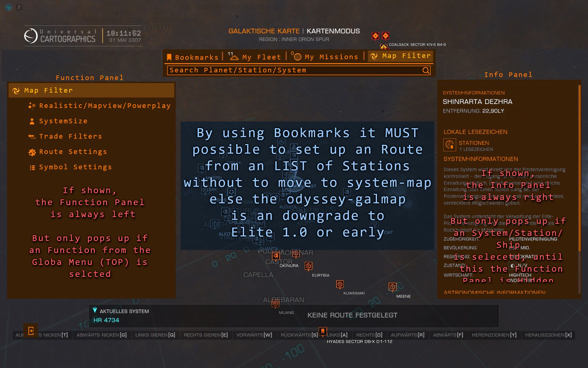588x368 pixels.
Task: Click the Bookmarks ribbon icon
Action: pyautogui.click(x=169, y=57)
